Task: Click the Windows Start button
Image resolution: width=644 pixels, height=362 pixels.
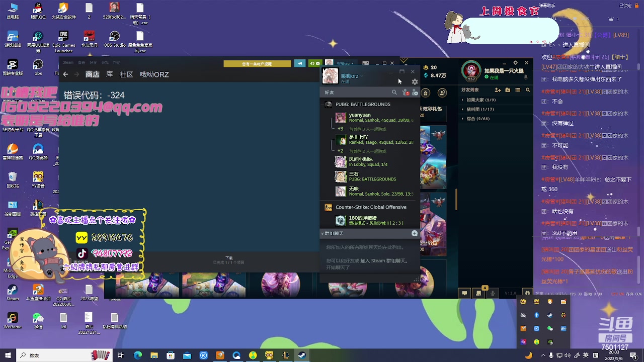Action: tap(8, 355)
